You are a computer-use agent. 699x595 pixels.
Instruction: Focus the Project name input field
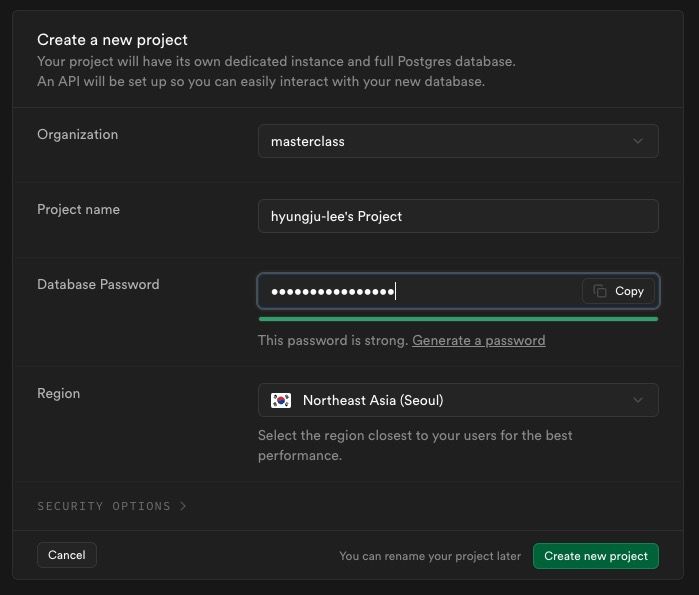[458, 216]
